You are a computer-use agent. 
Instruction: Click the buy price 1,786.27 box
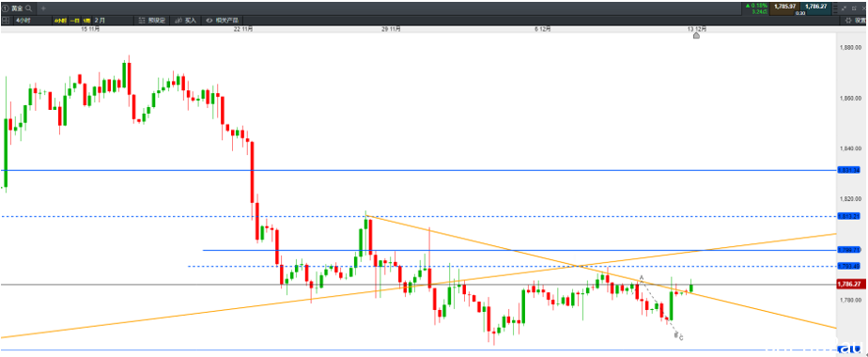[x=816, y=8]
